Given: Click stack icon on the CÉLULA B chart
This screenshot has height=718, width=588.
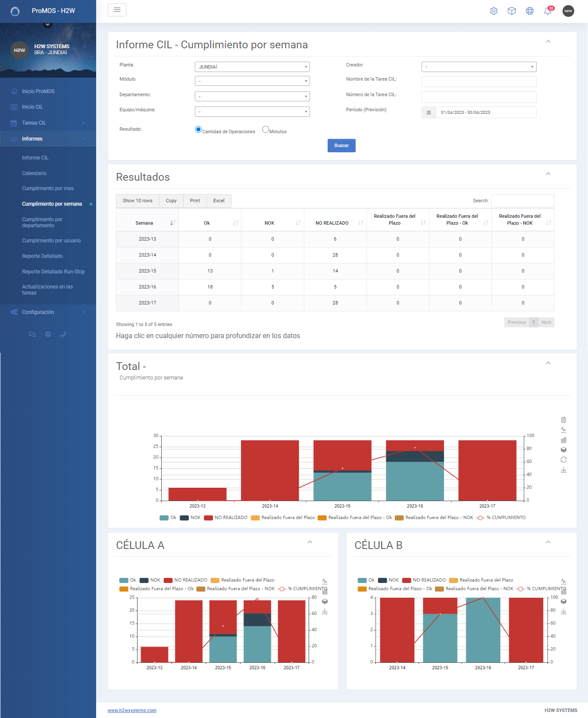Looking at the screenshot, I should point(563,602).
